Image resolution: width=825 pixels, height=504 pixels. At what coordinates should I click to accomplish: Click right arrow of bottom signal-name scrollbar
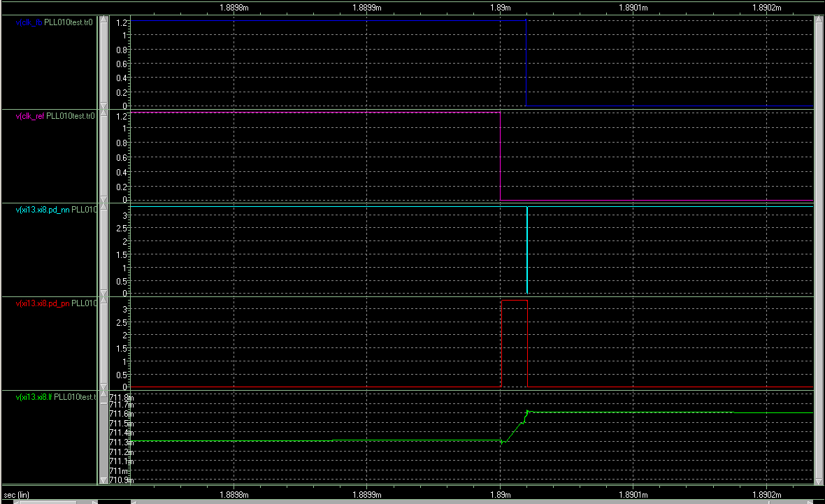tap(94, 502)
